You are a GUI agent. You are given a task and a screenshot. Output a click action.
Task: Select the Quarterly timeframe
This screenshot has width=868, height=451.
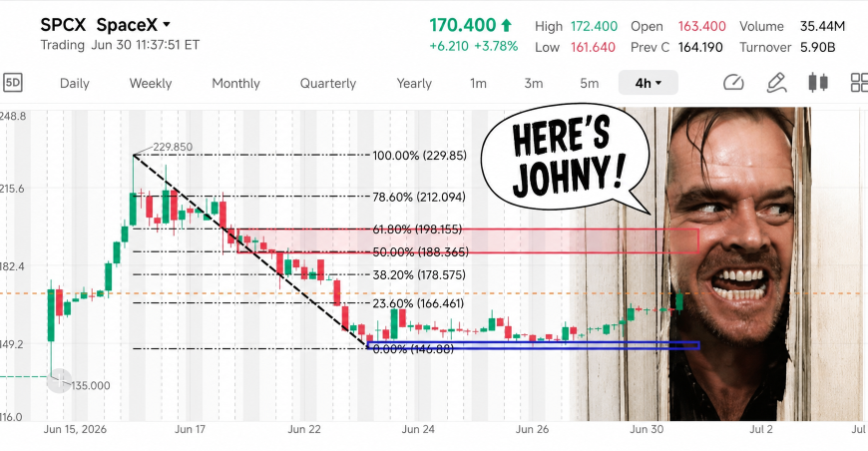point(327,83)
